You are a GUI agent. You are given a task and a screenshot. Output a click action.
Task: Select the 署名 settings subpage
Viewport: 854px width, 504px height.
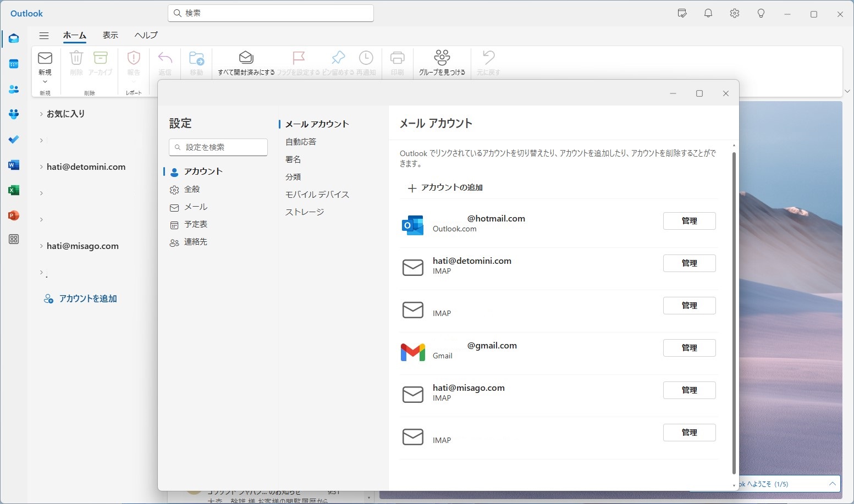[293, 159]
